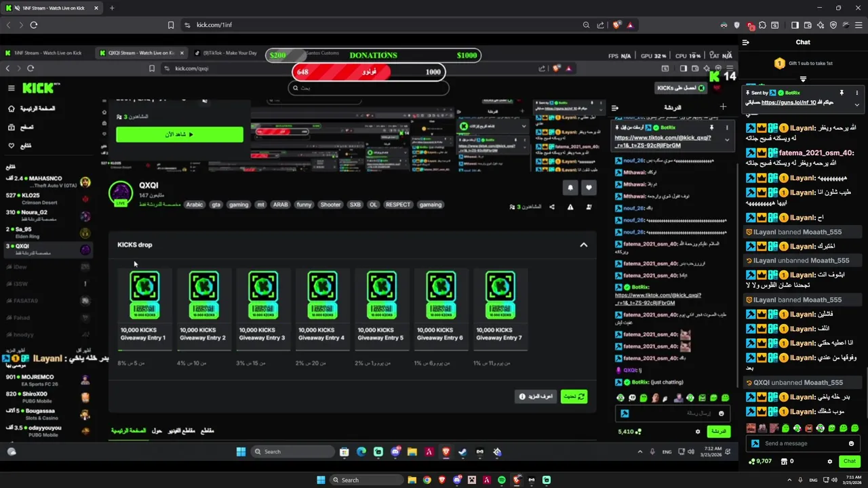Click the donations goal bar reading 648 of 1000

click(x=369, y=72)
